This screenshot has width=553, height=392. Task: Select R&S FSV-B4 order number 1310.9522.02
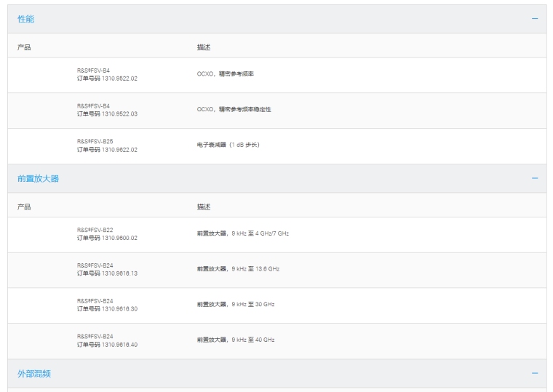pyautogui.click(x=107, y=75)
